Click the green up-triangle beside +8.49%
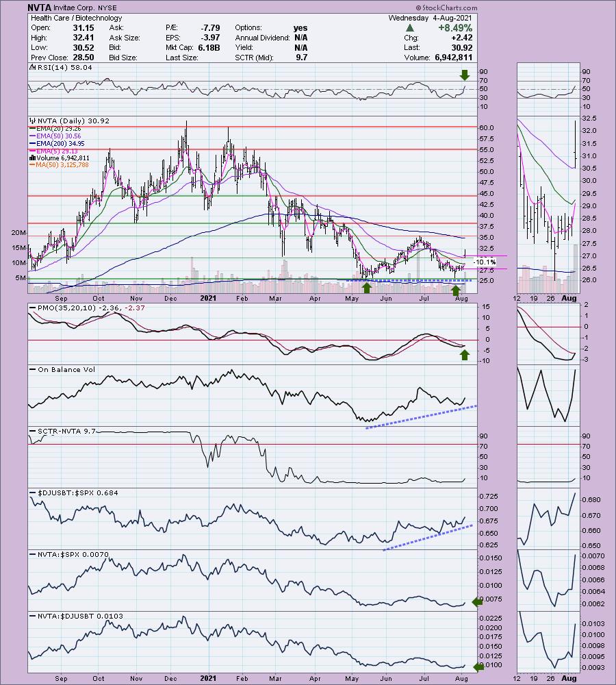This screenshot has height=685, width=616. pyautogui.click(x=409, y=28)
